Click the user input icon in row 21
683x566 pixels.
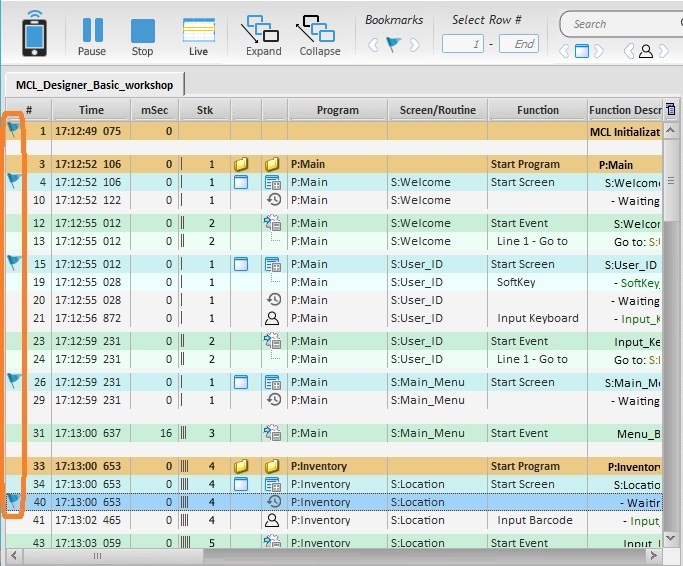click(x=271, y=318)
